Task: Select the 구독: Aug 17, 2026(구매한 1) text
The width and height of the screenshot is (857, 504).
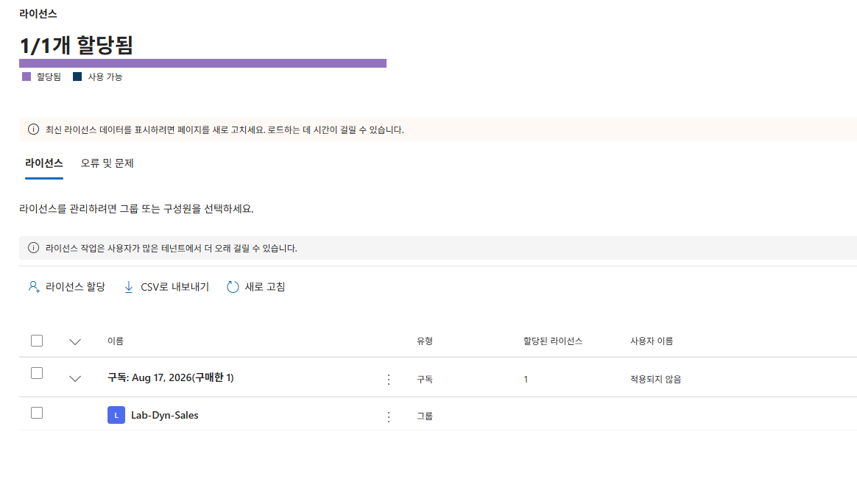Action: pos(171,377)
